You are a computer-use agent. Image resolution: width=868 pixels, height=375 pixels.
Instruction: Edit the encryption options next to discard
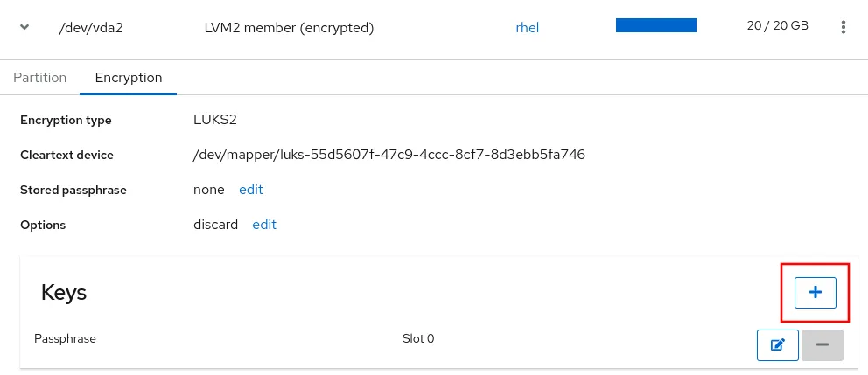[x=264, y=225]
